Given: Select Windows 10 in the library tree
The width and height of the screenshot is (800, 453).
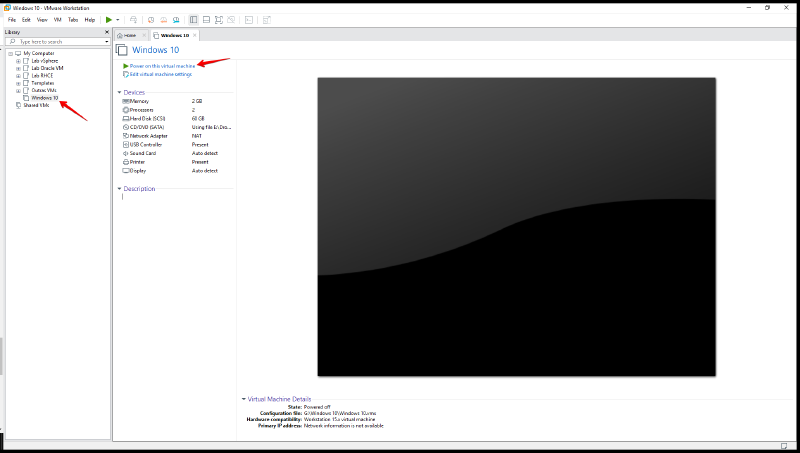Looking at the screenshot, I should 44,98.
